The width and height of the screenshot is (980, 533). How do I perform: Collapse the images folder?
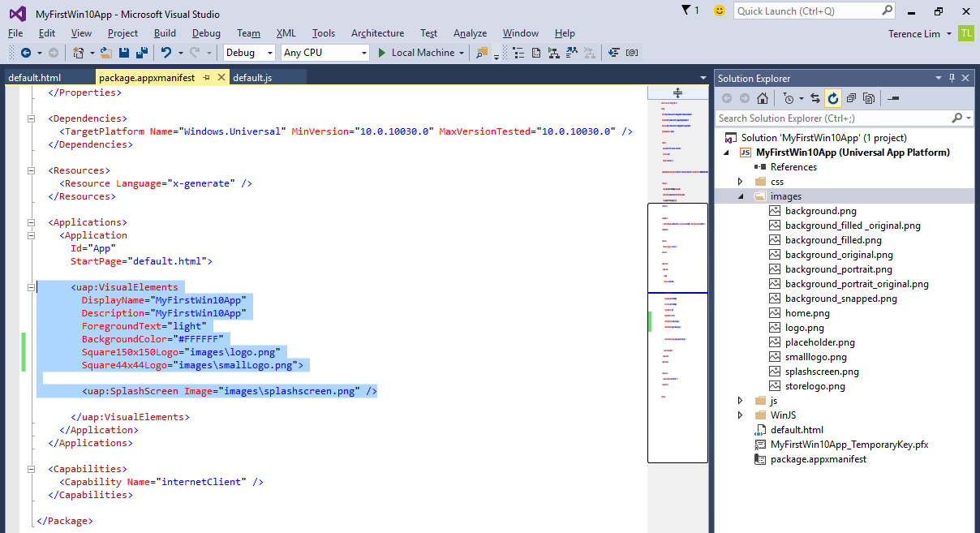[x=740, y=196]
